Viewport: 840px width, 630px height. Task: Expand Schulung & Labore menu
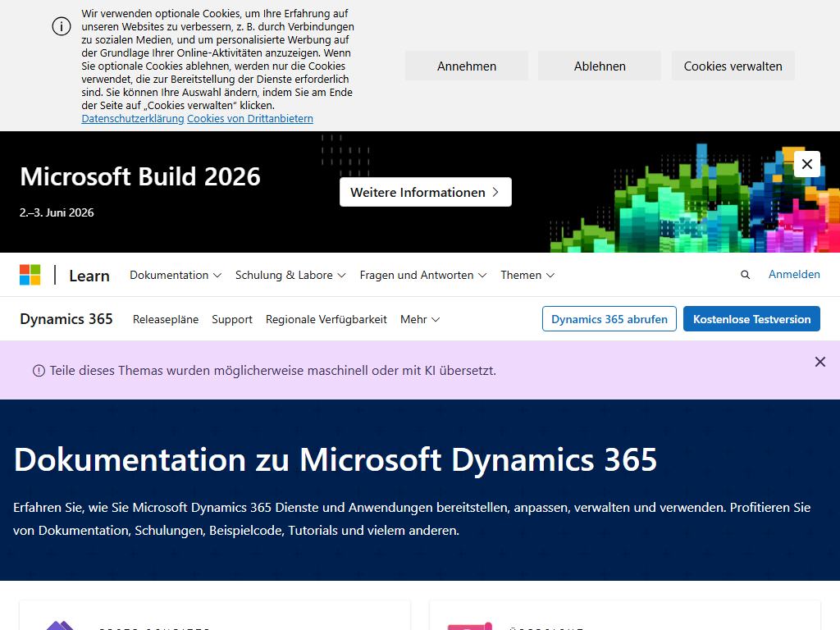point(290,275)
